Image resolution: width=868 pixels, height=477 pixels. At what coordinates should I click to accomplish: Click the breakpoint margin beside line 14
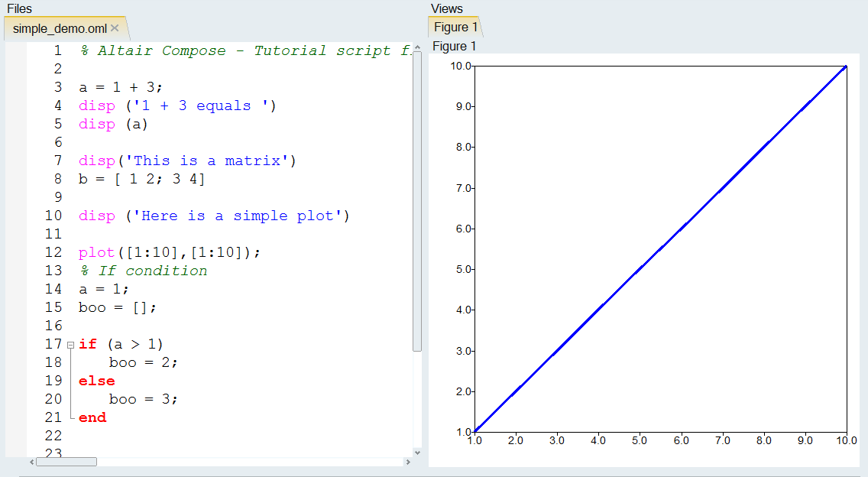[16, 289]
